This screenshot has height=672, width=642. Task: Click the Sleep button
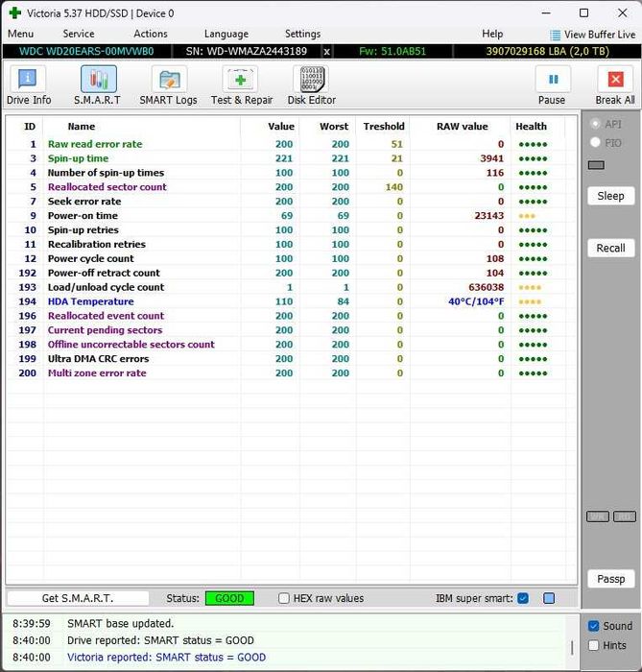[610, 196]
